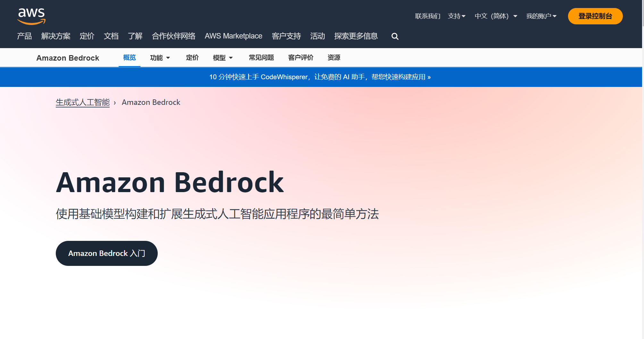Open 定价 in the top navigation
The image size is (644, 339).
point(87,36)
